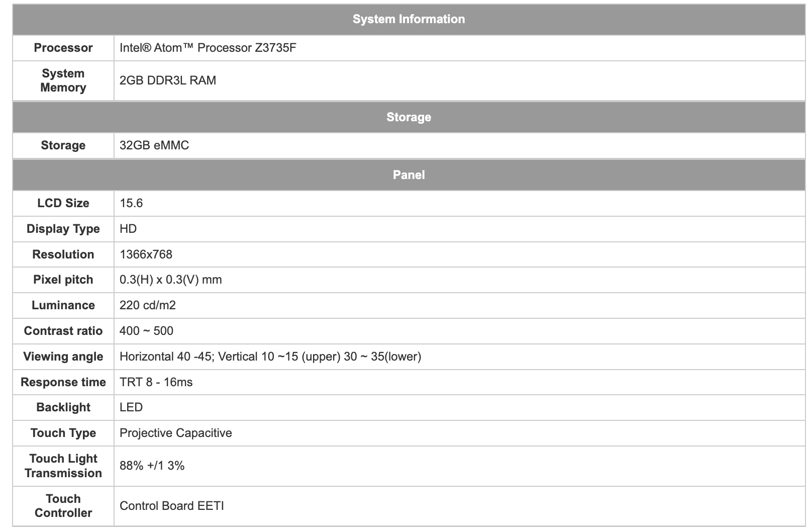Click the Control Board EETI value
Viewport: 812px width, 527px height.
(172, 506)
